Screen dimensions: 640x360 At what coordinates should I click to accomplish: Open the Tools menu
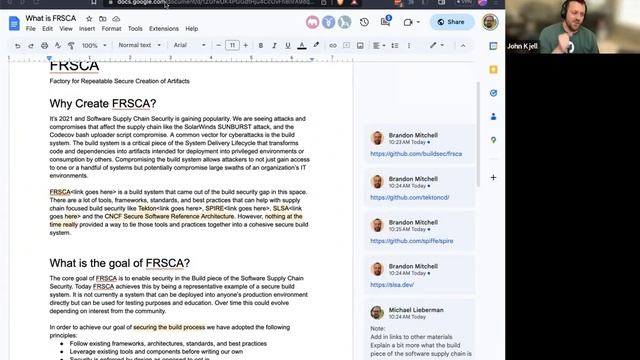(x=135, y=29)
